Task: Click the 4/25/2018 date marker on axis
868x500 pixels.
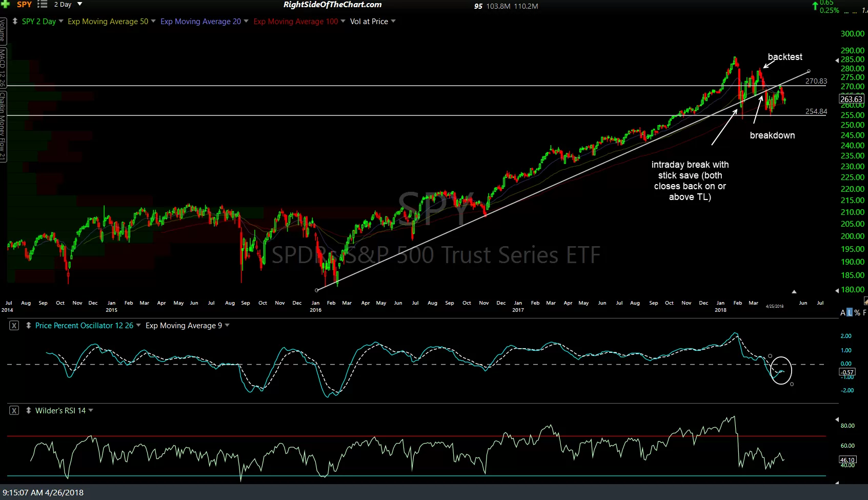Action: coord(775,306)
